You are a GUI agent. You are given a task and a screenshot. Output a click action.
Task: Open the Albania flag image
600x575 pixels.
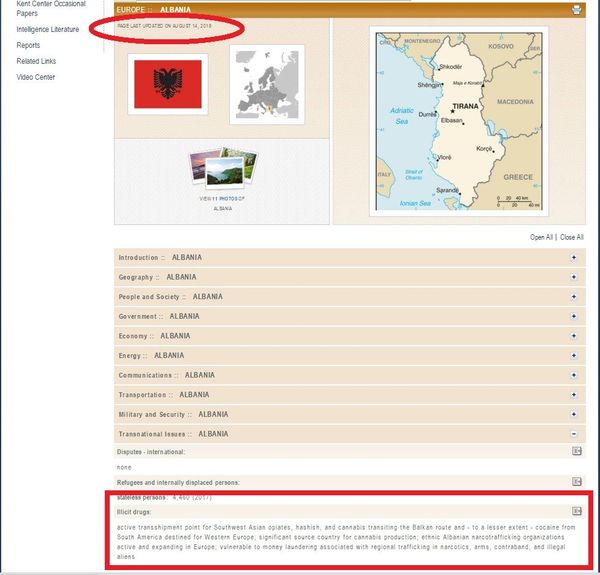(x=168, y=84)
